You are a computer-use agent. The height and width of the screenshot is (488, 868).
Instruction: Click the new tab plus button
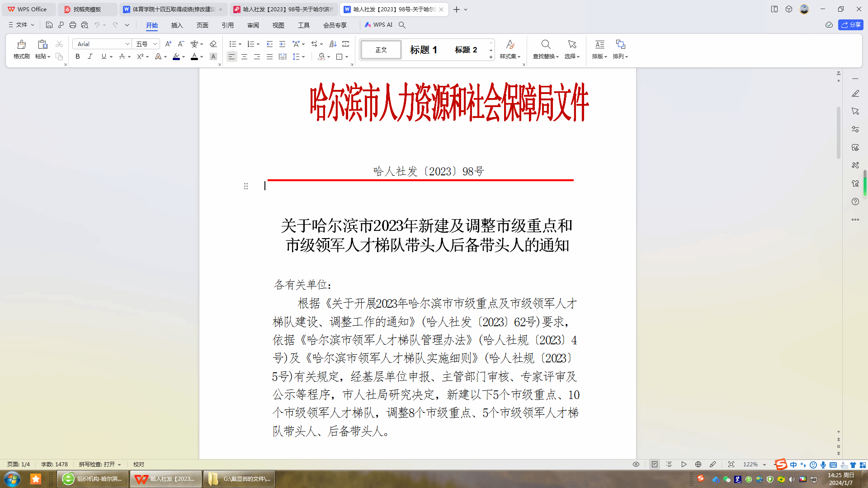point(457,9)
